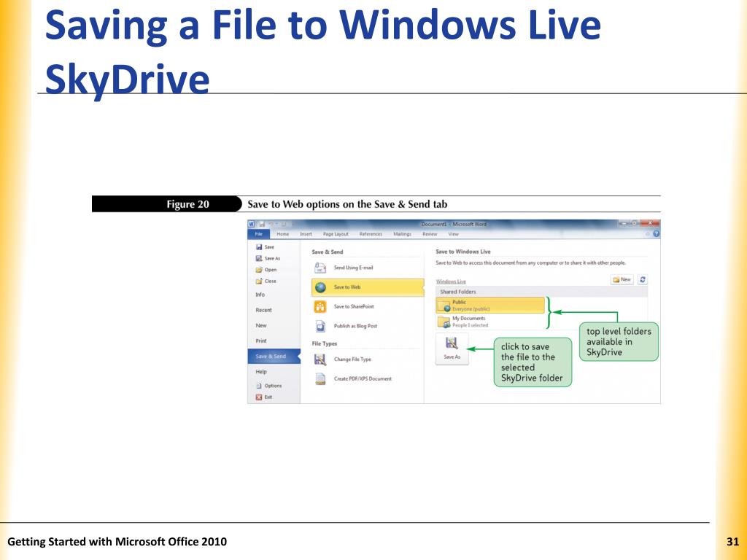Click the Save icon in Quick Access Toolbar
The height and width of the screenshot is (560, 747).
click(x=262, y=224)
